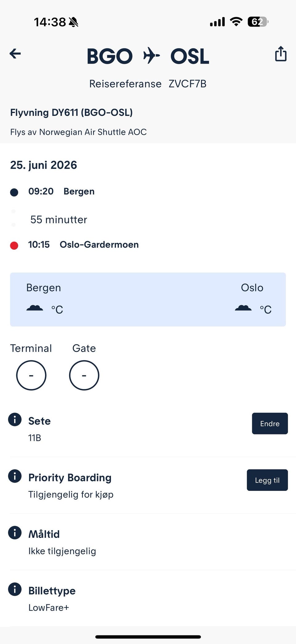Tap the Måltid info icon
Viewport: 296px width, 644px height.
pyautogui.click(x=15, y=533)
